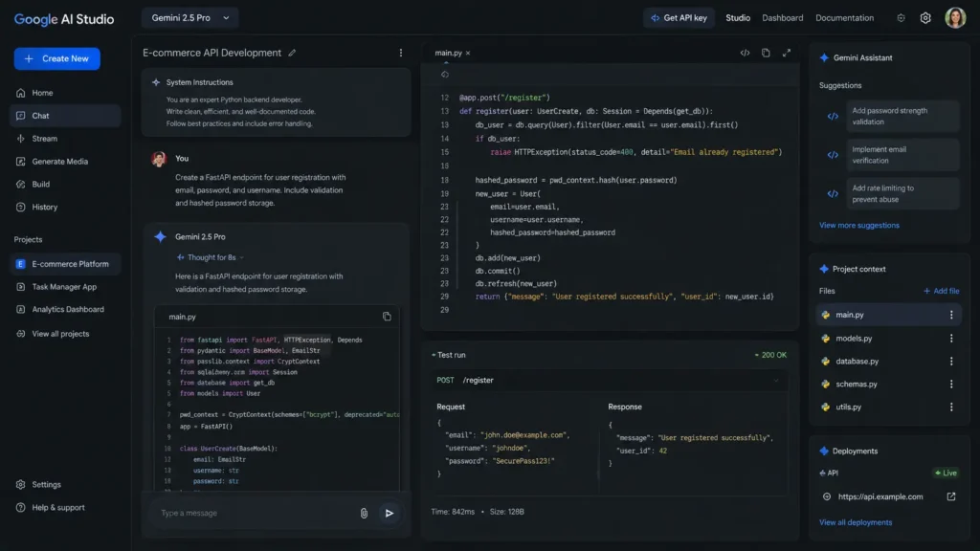Edit the E-commerce API Development title pencil
Viewport: 980px width, 551px height.
[x=292, y=54]
